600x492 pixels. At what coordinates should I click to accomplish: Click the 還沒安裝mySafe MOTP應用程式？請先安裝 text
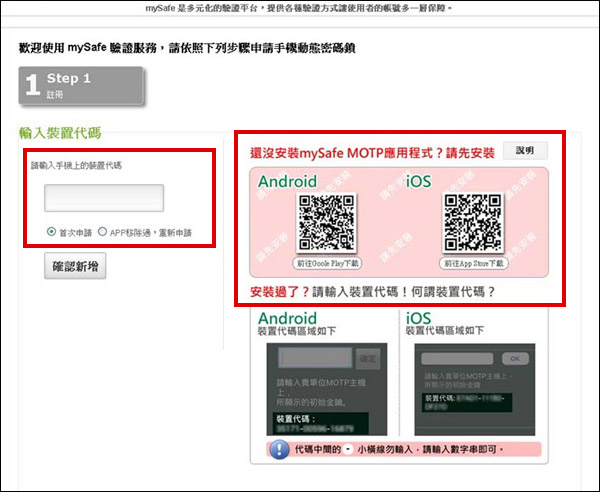coord(372,153)
